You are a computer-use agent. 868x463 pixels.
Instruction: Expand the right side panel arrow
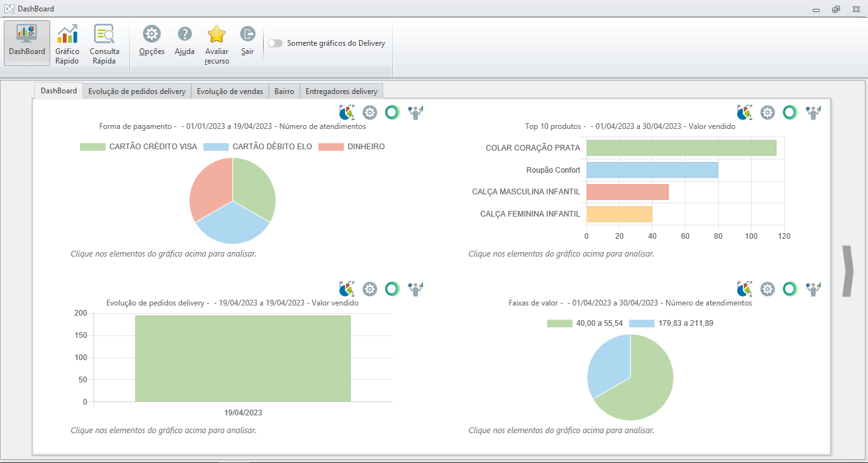click(x=847, y=271)
